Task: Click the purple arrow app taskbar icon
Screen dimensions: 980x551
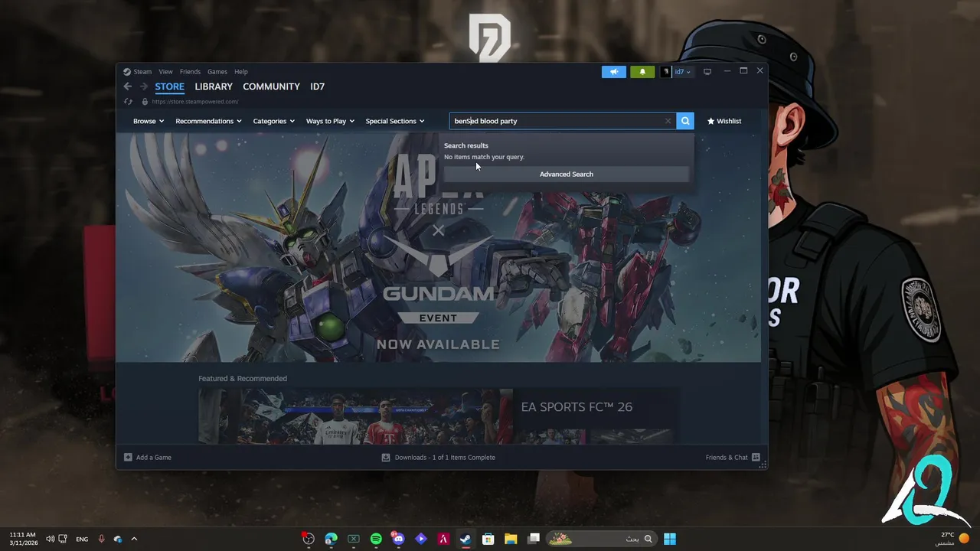Action: pos(420,539)
